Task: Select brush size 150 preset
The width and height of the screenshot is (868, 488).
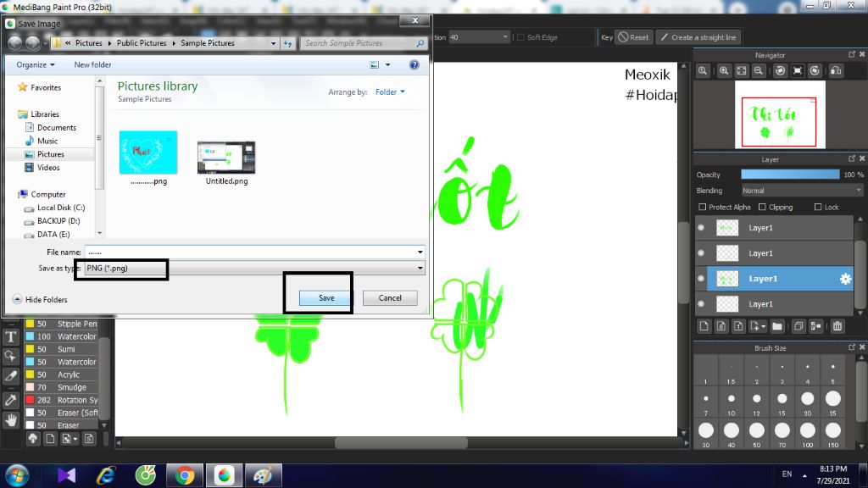Action: coord(833,433)
